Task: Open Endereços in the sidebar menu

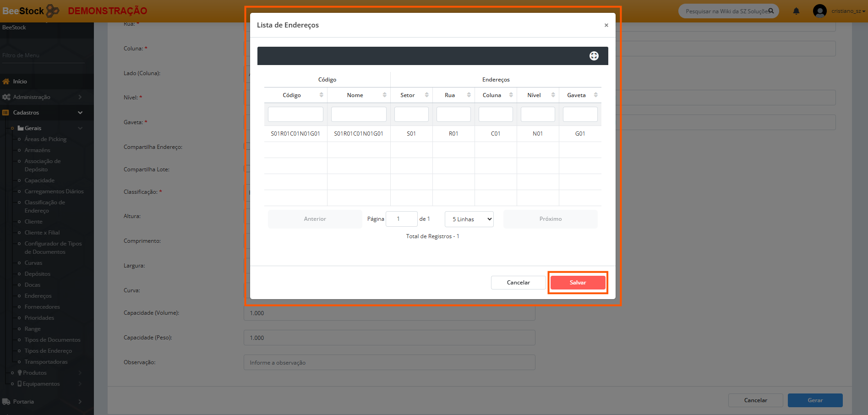Action: click(x=38, y=296)
